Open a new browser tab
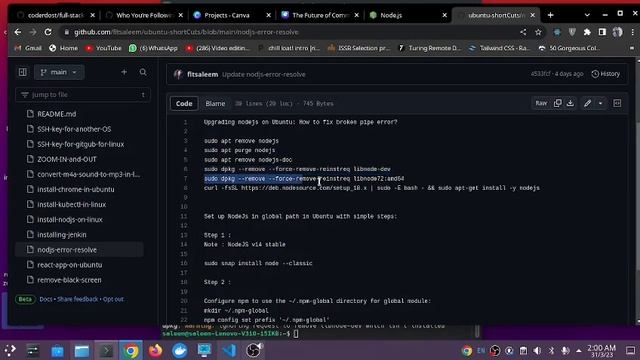This screenshot has width=640, height=360. (x=551, y=15)
